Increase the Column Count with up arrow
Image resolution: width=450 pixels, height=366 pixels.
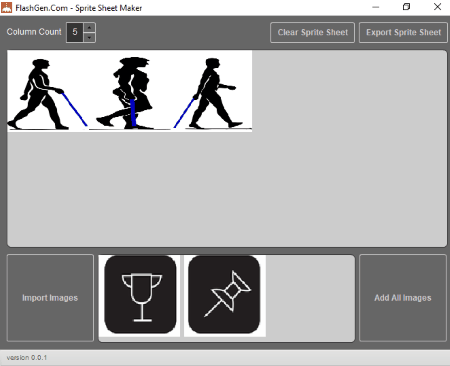89,27
